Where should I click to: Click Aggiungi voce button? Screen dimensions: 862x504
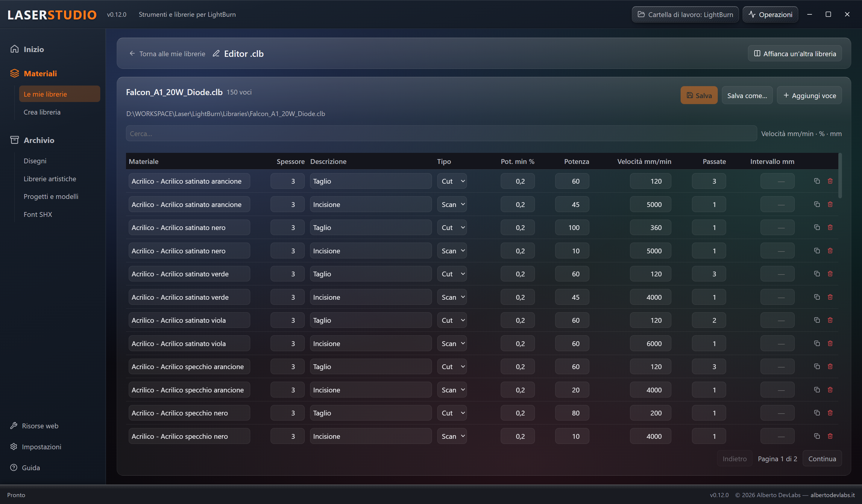click(x=809, y=95)
